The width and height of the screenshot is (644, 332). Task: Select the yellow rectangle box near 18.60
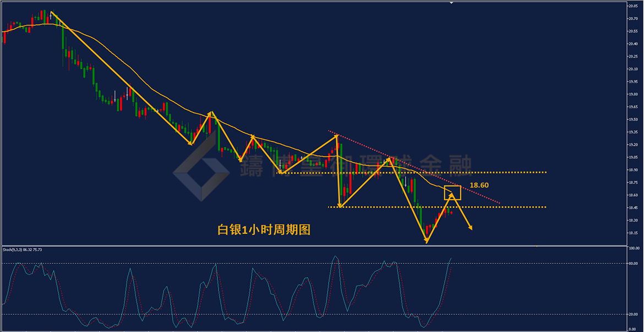pyautogui.click(x=452, y=192)
